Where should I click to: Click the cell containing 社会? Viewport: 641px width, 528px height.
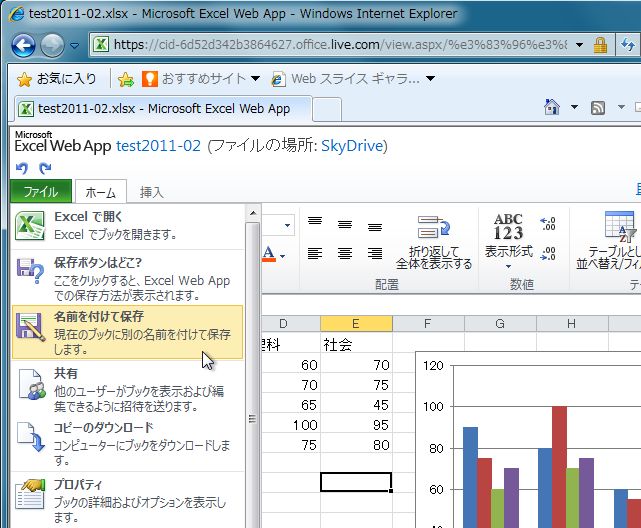click(x=356, y=344)
